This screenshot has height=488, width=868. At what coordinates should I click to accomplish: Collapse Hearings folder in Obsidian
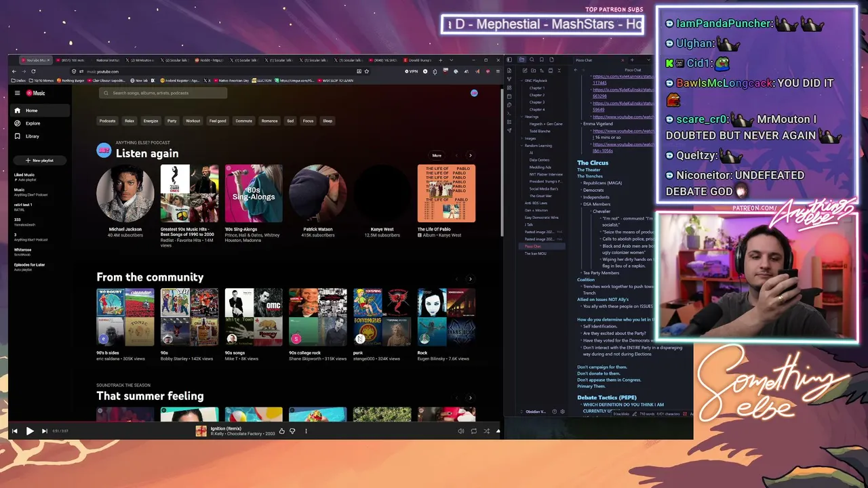click(530, 117)
